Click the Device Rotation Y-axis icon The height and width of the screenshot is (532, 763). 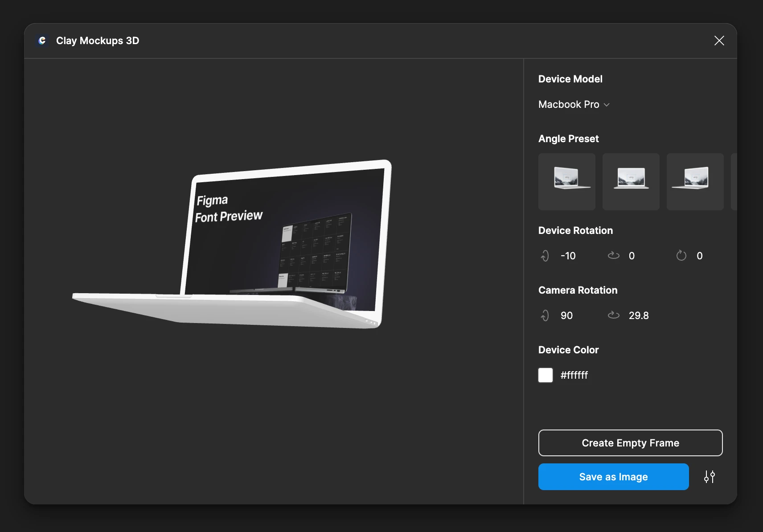point(613,255)
